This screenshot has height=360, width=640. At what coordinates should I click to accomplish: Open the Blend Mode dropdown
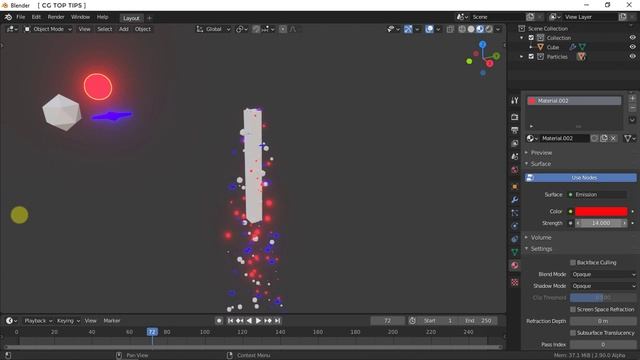click(603, 274)
